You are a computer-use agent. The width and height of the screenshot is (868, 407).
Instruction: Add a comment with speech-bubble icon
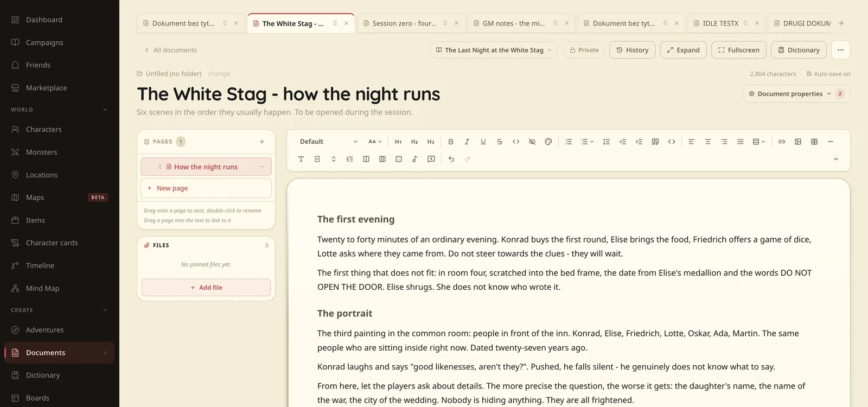(x=431, y=159)
